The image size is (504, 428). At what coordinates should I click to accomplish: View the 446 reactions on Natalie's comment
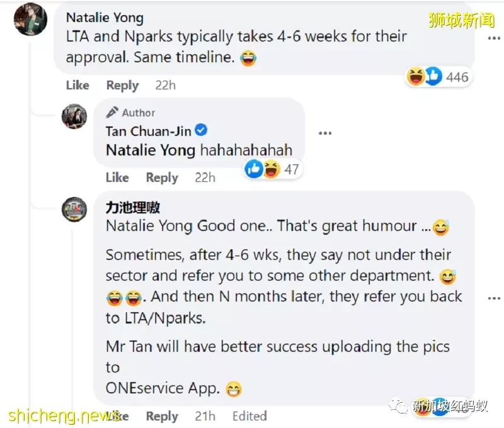(x=457, y=77)
